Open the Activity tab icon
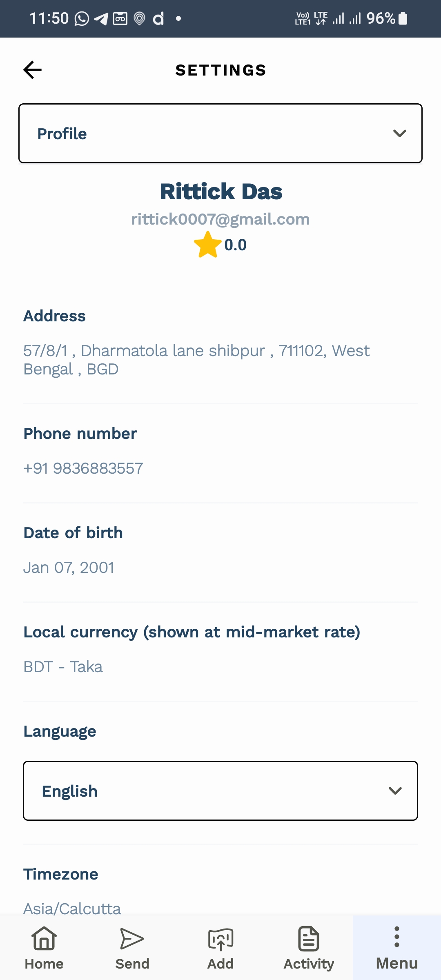Image resolution: width=441 pixels, height=980 pixels. pos(309,939)
